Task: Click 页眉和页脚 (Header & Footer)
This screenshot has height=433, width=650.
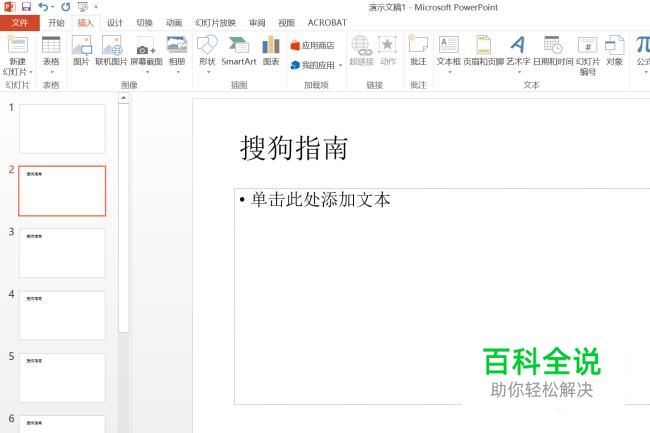Action: pyautogui.click(x=483, y=50)
